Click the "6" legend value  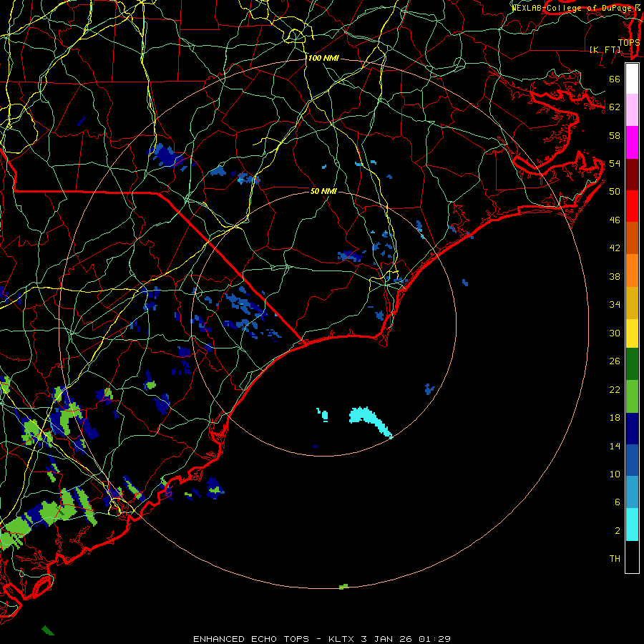618,502
